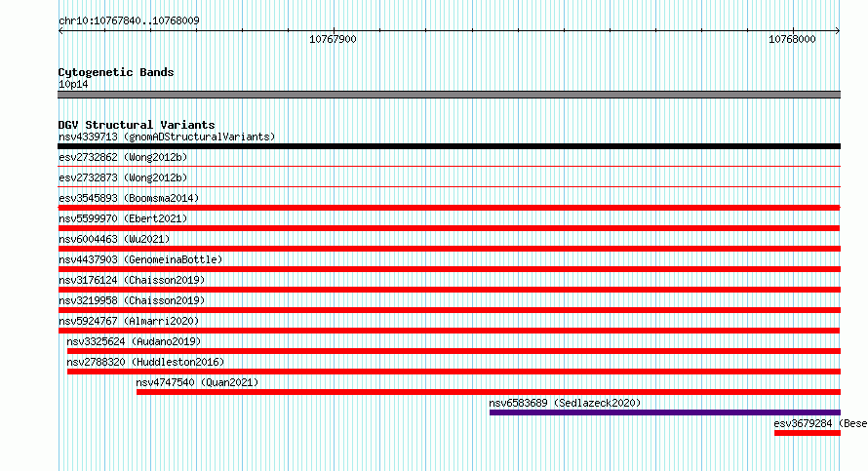Viewport: 868px width, 471px height.
Task: Select nsv6583689 (Sedlazeck2020) label
Action: pos(565,403)
